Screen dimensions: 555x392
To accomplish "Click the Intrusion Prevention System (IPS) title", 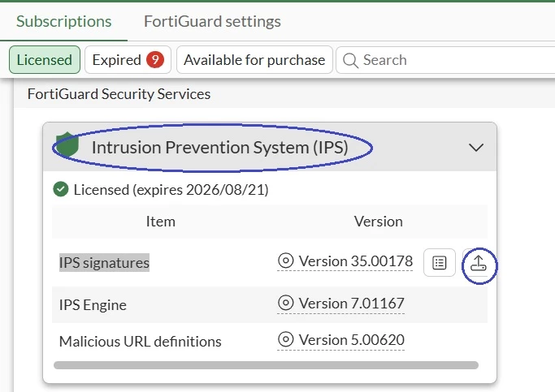I will [220, 148].
